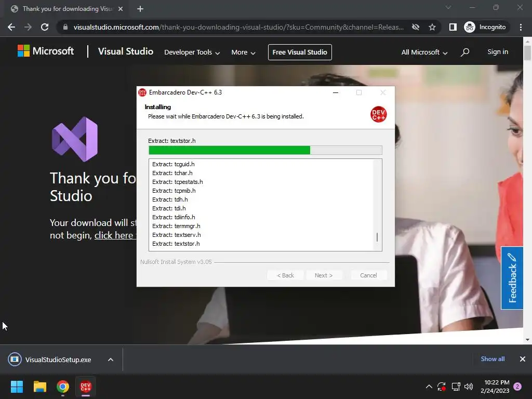The height and width of the screenshot is (399, 532).
Task: Select log line 'Extract: tcpestats.h'
Action: pos(178,182)
